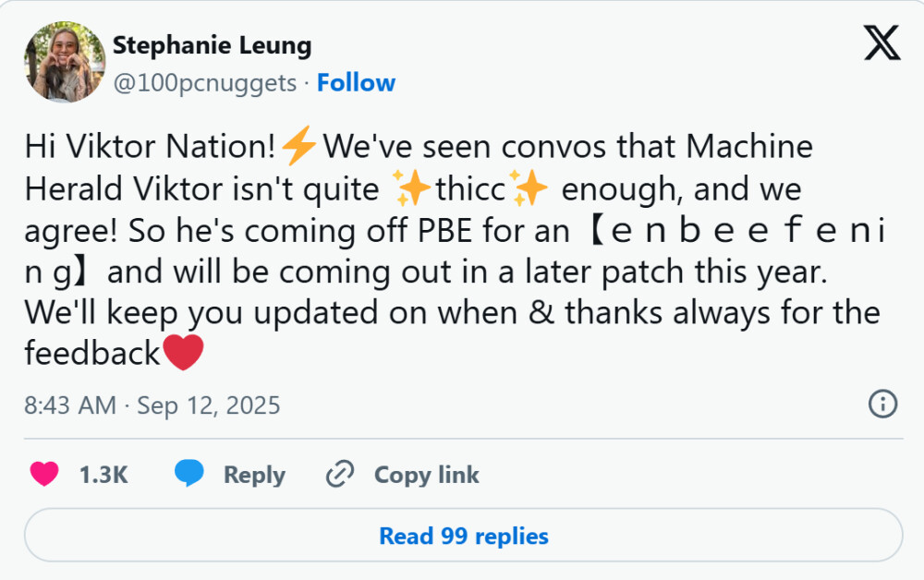Follow Stephanie Leung
This screenshot has width=924, height=580.
click(x=356, y=83)
